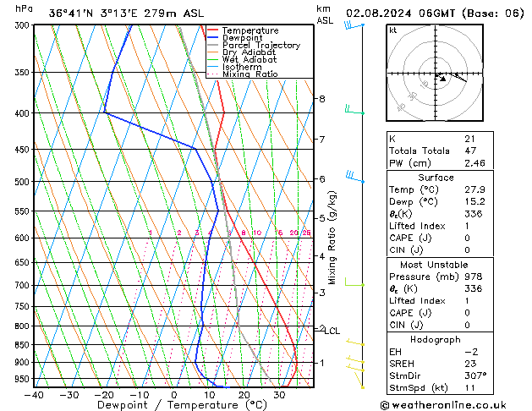Click the Hodograph section heading in the table

(x=436, y=340)
